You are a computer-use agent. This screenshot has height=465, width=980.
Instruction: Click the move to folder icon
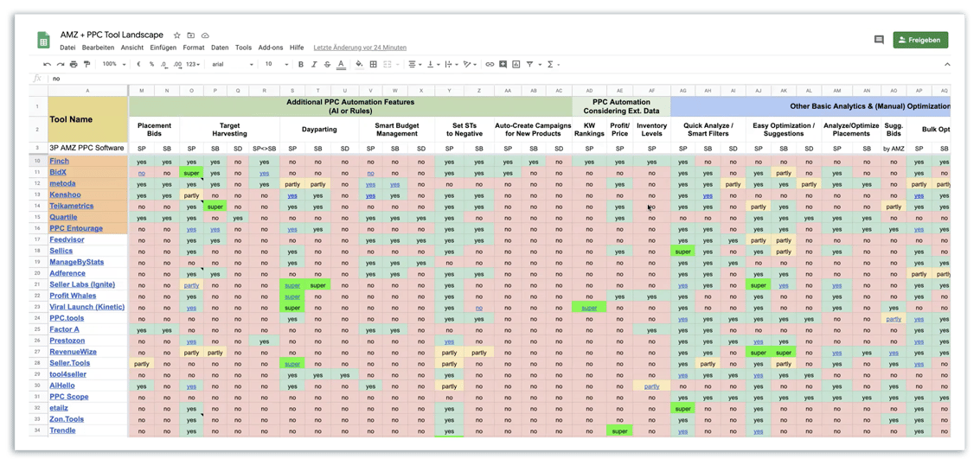(x=191, y=35)
